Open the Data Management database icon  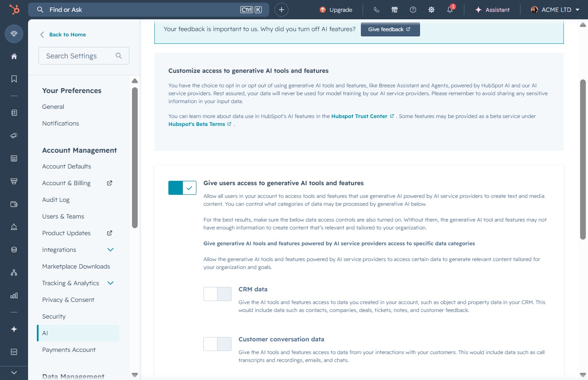point(14,250)
